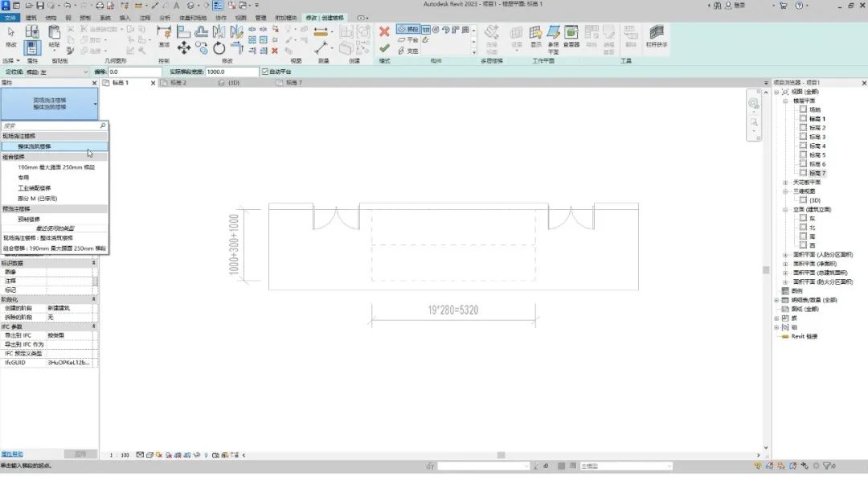The image size is (868, 489).
Task: Open the stair type selector dropdown arrow
Action: click(x=95, y=104)
